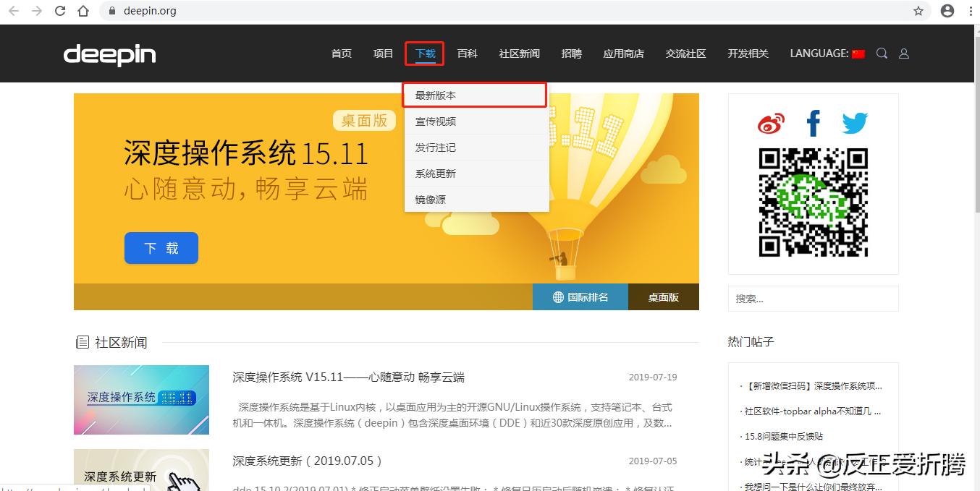Select the 桌面版 banner tab

pyautogui.click(x=663, y=296)
